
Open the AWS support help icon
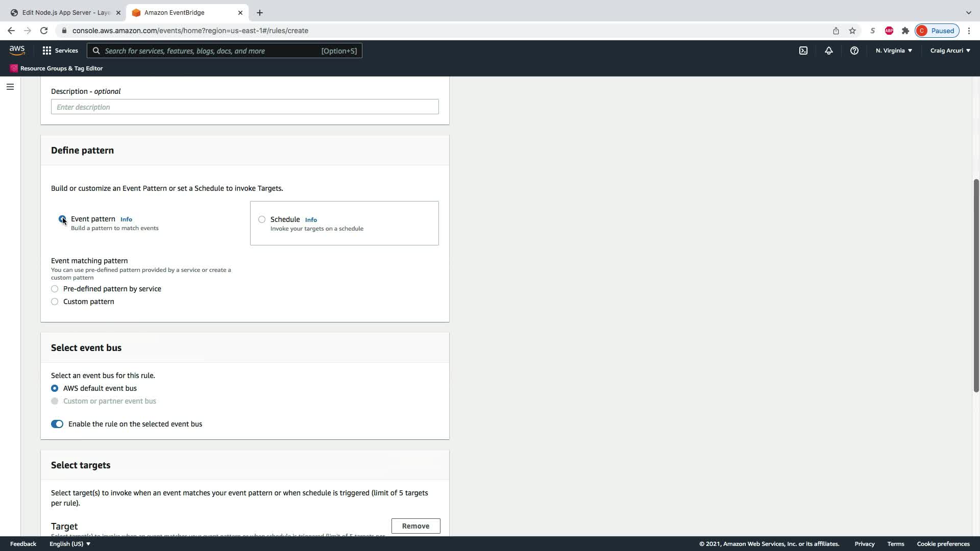[854, 51]
